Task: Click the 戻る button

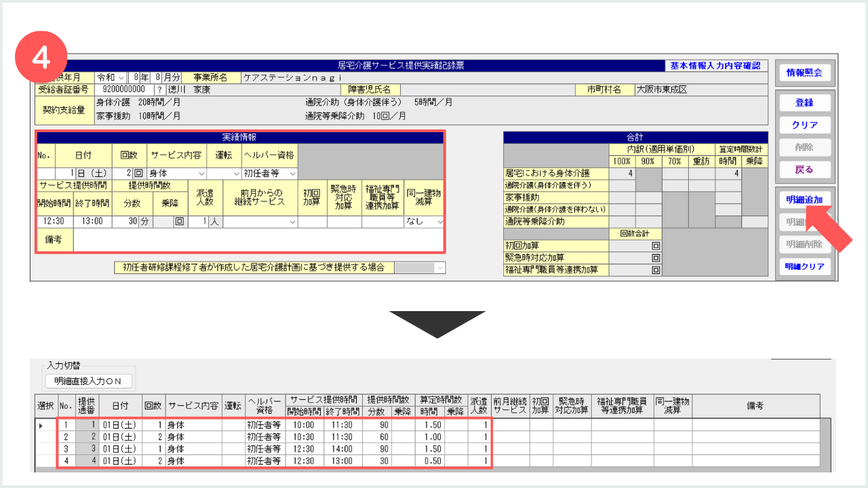Action: (x=804, y=169)
